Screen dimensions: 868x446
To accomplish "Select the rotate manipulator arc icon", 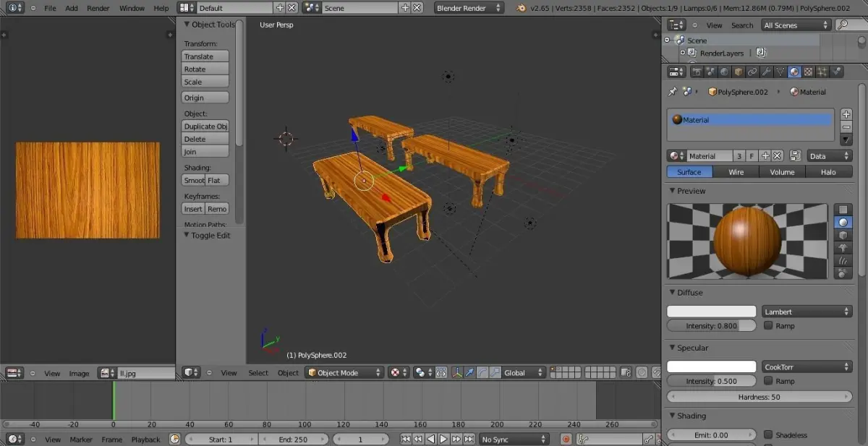I will (x=482, y=373).
